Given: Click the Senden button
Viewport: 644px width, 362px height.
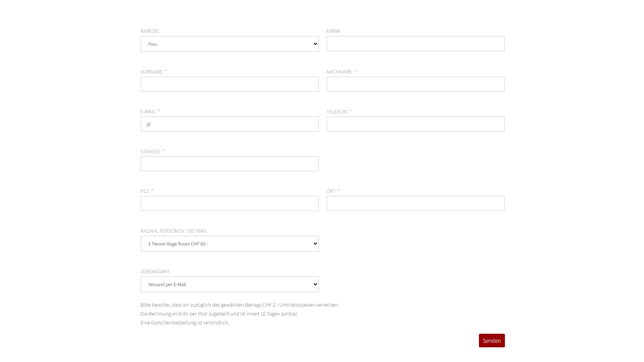Looking at the screenshot, I should (492, 341).
